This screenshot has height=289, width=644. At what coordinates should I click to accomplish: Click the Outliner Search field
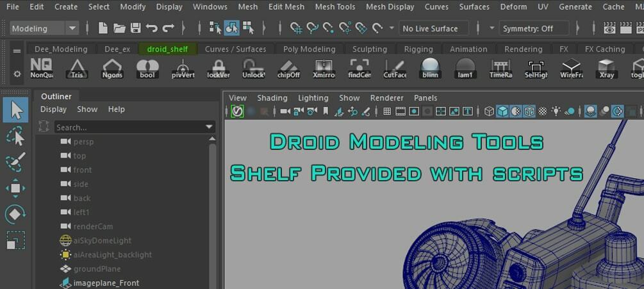pyautogui.click(x=130, y=128)
